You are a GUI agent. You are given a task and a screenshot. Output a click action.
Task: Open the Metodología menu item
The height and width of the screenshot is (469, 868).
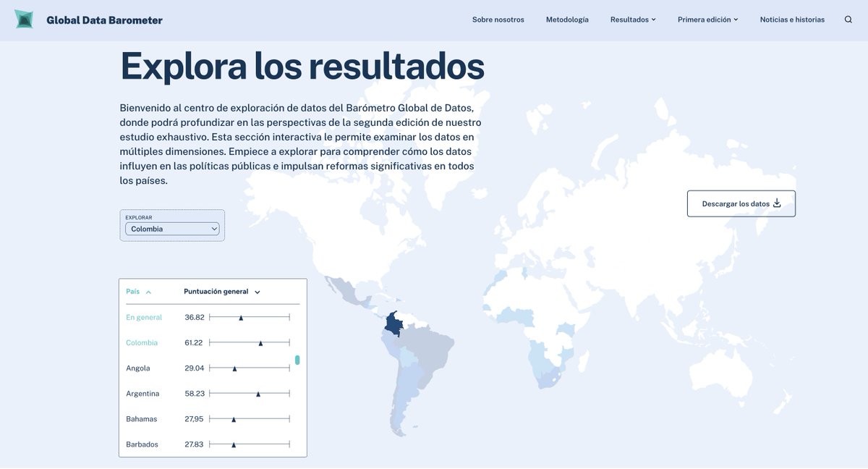(x=566, y=20)
